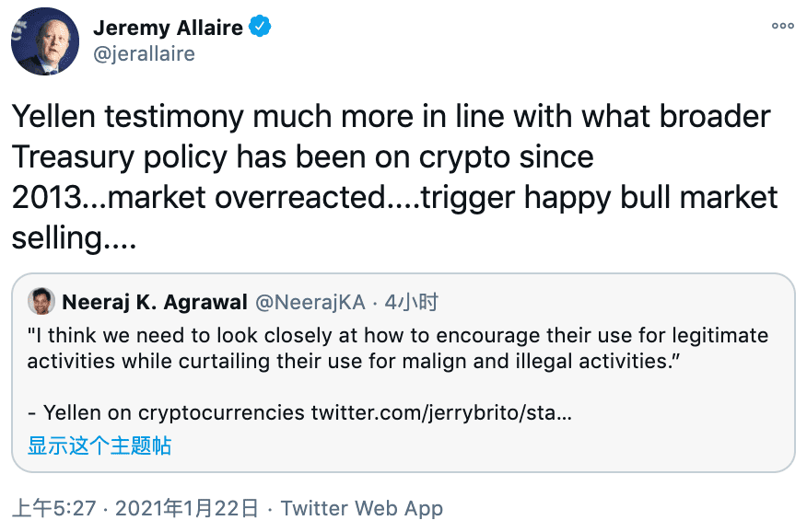Open the Jeremy Allaire display name link

point(167,28)
